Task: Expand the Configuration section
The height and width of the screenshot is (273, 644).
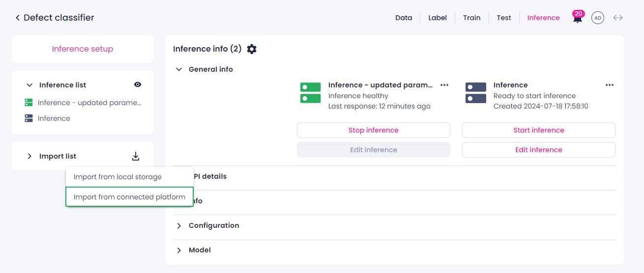Action: (179, 225)
